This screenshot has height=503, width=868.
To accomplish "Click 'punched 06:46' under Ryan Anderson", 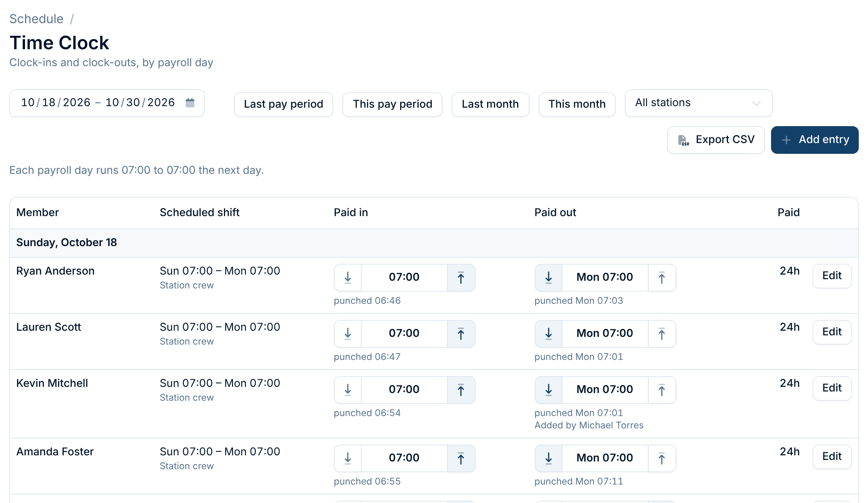I will [x=367, y=301].
